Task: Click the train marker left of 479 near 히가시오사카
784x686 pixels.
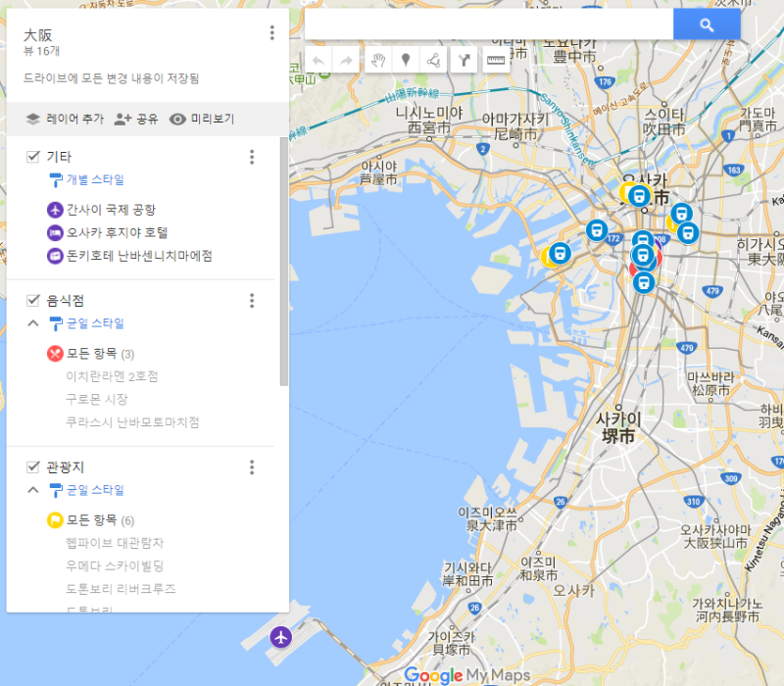Action: click(x=688, y=232)
